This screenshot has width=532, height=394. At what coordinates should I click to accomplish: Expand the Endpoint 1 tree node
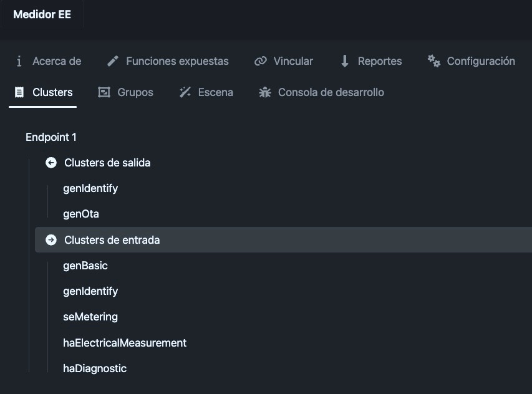(51, 137)
